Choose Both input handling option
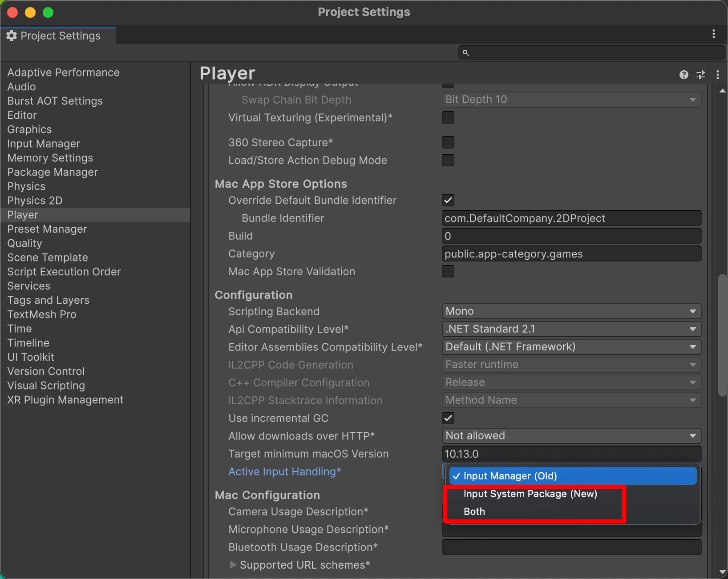 [x=573, y=511]
